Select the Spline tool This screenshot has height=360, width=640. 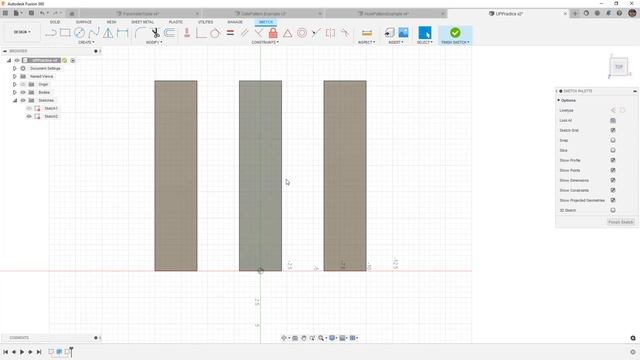pyautogui.click(x=94, y=33)
